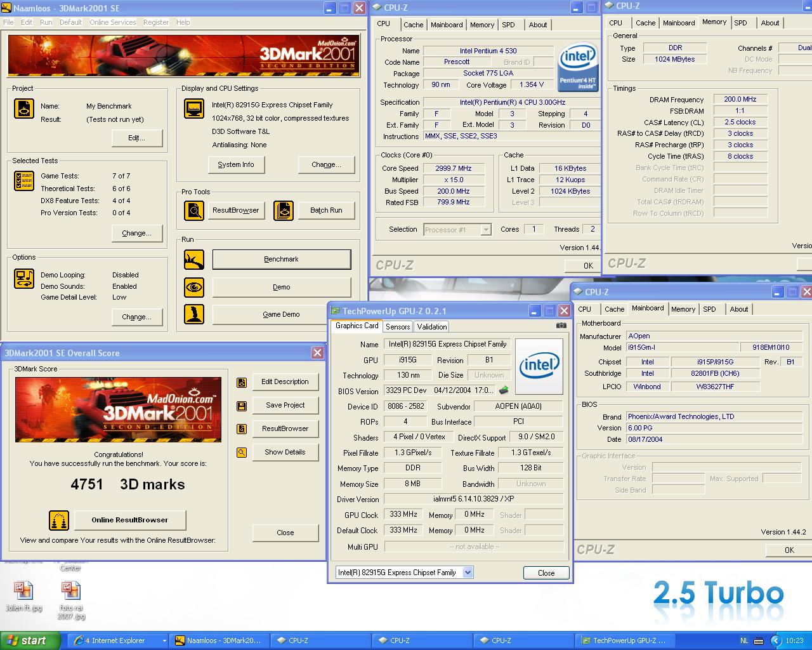Click the Selected Tests checklist icon
812x650 pixels.
tap(24, 181)
